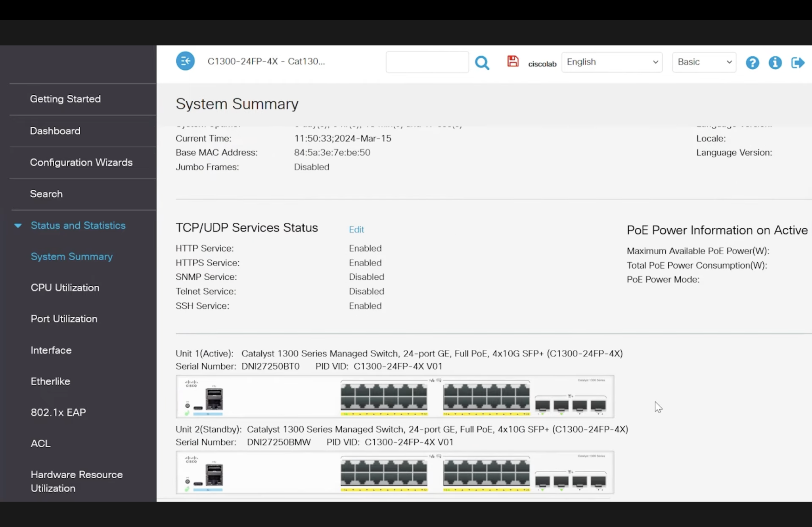The image size is (812, 527).
Task: Click the magnifying glass search icon
Action: click(482, 63)
